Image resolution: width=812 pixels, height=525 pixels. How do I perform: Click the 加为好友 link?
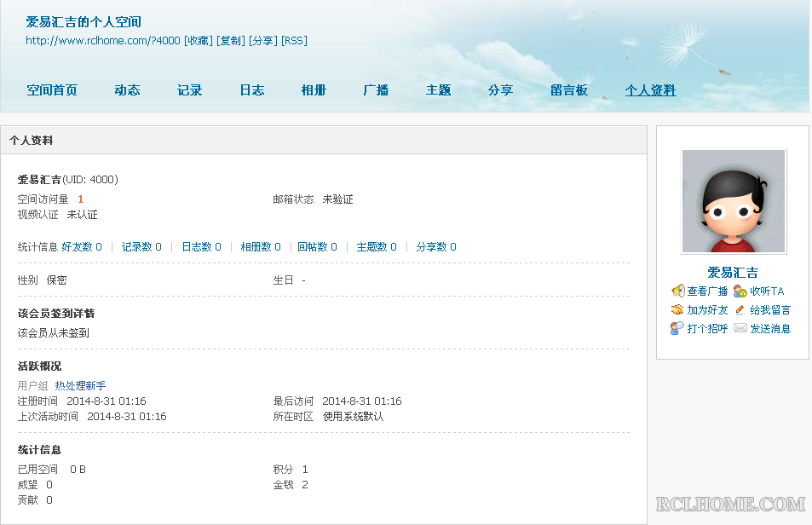[707, 309]
